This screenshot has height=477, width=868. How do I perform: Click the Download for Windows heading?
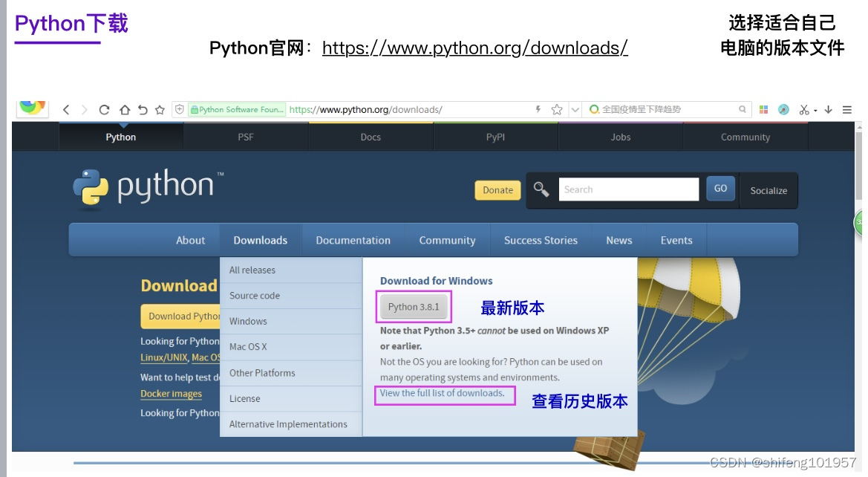tap(436, 281)
